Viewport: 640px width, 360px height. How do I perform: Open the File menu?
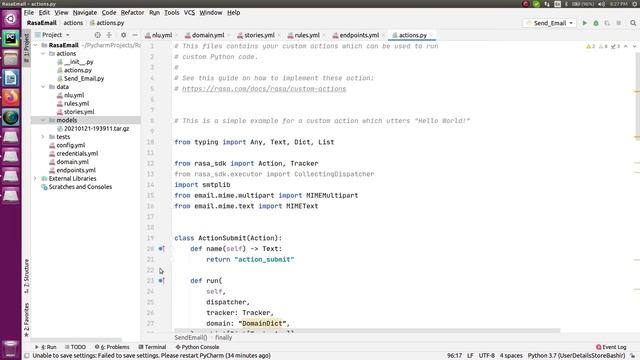pyautogui.click(x=29, y=13)
